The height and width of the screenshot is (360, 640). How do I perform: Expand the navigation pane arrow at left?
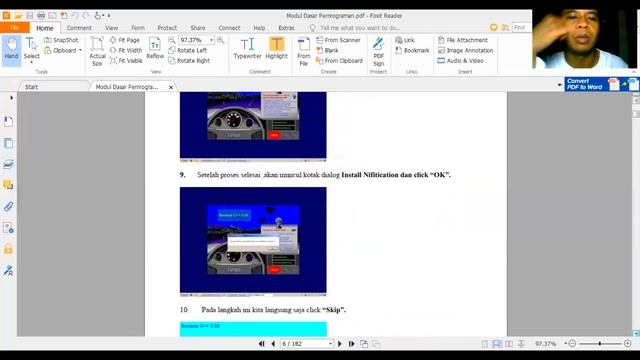[11, 98]
